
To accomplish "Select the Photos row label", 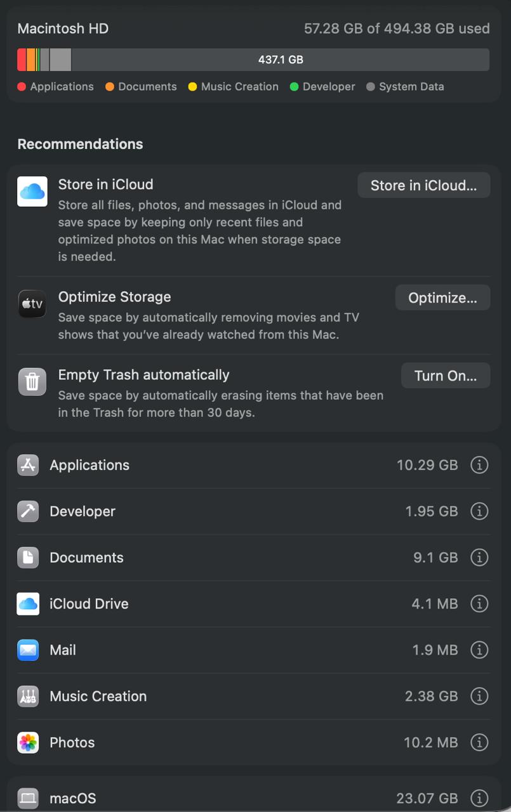I will [72, 743].
